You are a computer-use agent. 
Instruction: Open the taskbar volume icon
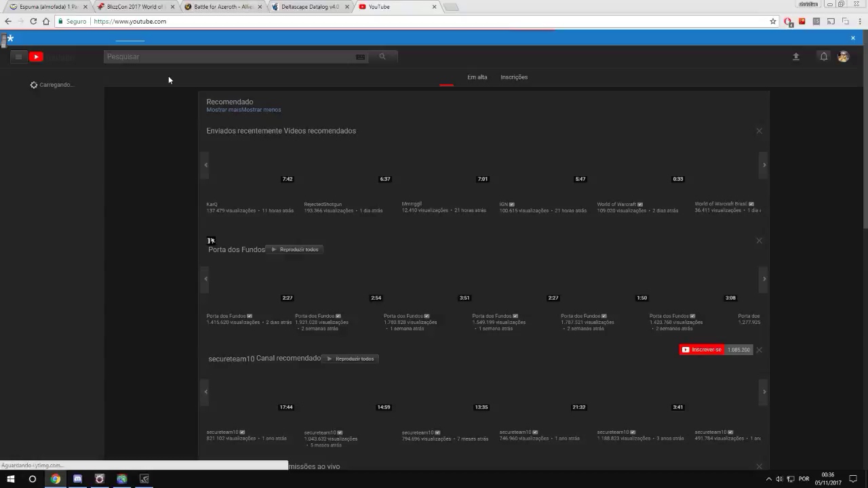pyautogui.click(x=779, y=479)
